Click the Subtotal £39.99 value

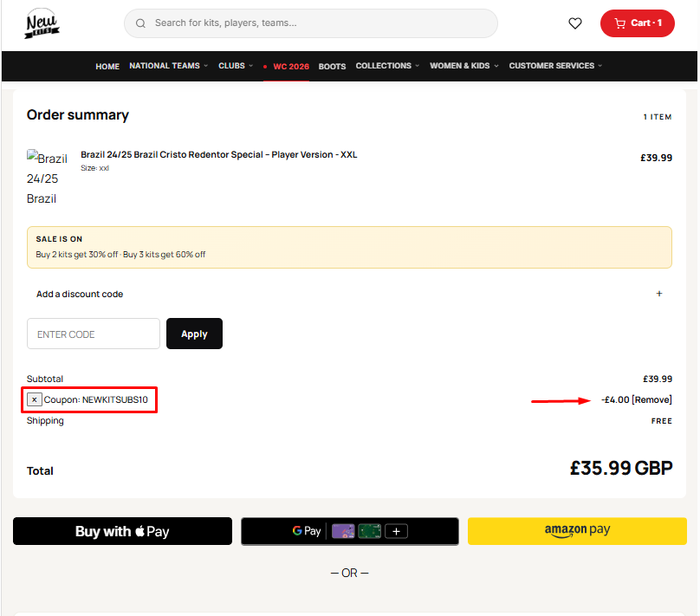(x=658, y=379)
